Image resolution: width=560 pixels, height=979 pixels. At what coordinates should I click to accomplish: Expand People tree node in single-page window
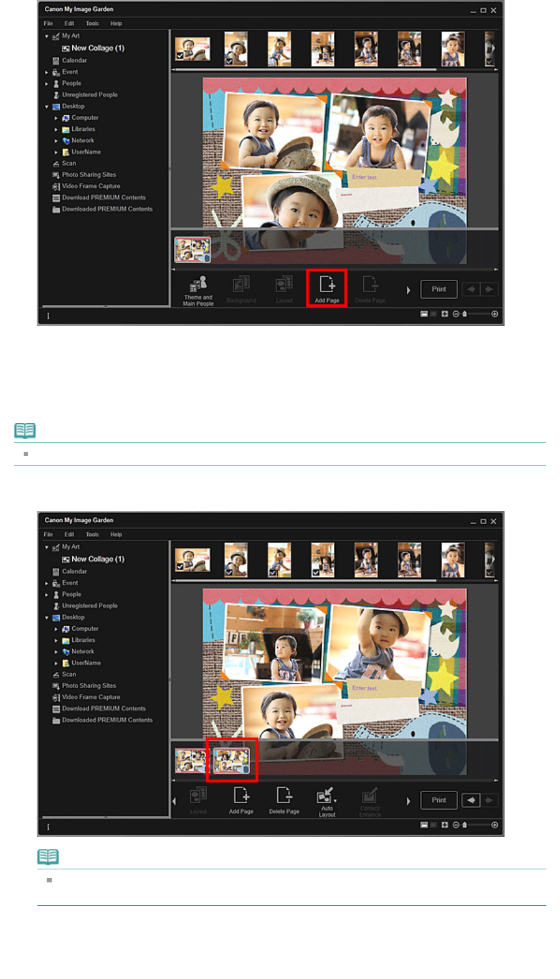tap(47, 84)
